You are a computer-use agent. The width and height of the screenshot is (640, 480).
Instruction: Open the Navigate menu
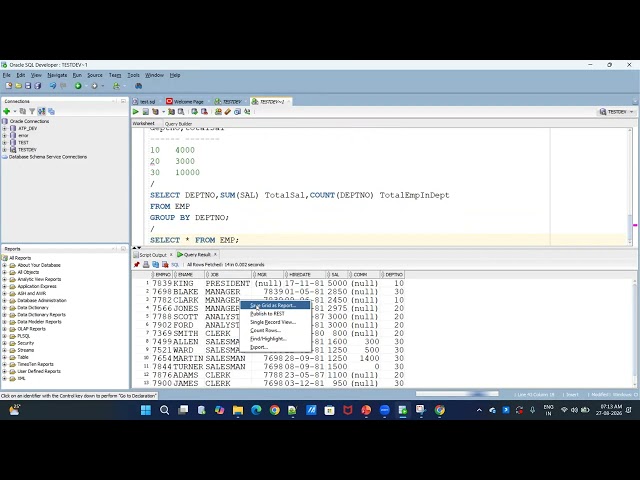point(57,75)
